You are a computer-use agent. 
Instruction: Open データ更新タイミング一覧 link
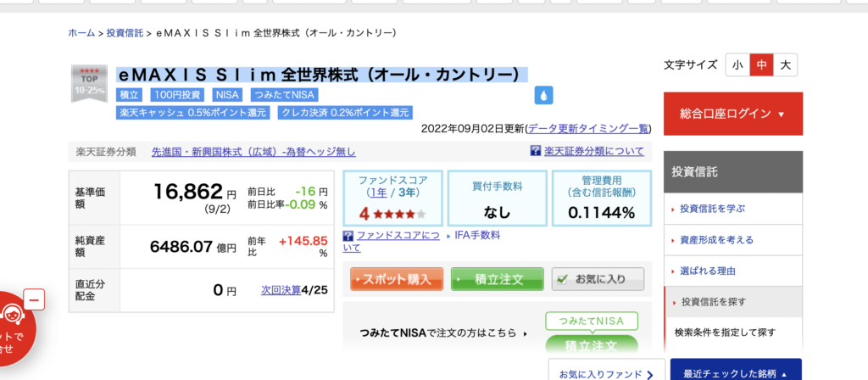(588, 129)
